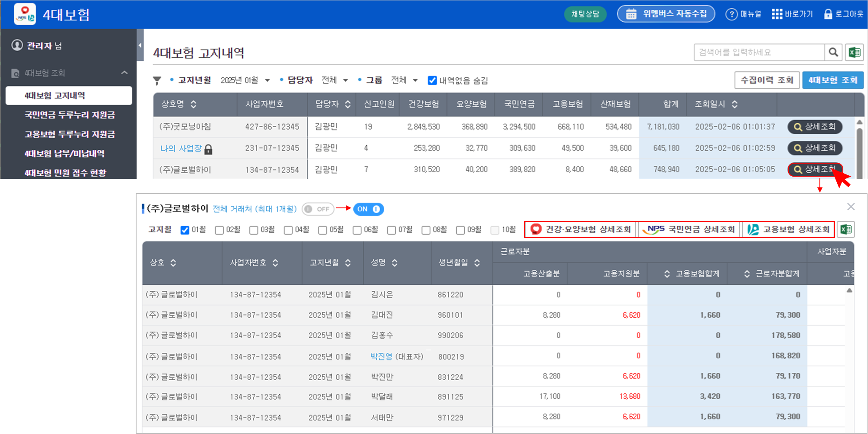Open 고용보험 두루누리 지원금 menu
Image resolution: width=868 pixels, height=434 pixels.
[70, 134]
